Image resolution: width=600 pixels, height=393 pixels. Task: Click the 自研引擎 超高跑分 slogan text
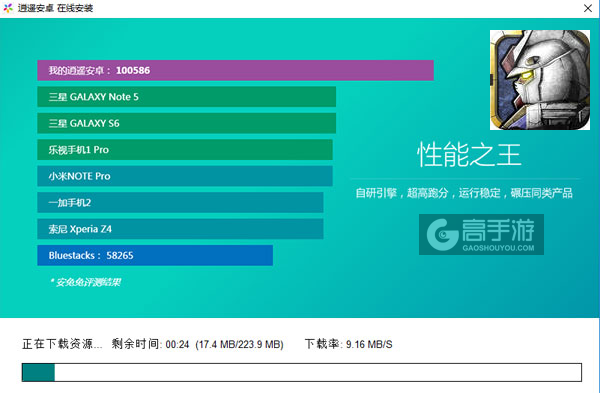point(464,193)
